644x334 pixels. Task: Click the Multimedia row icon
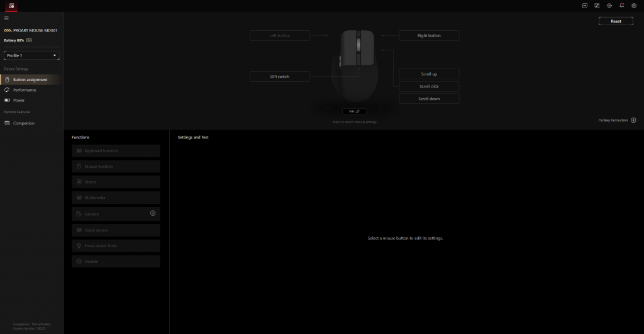pyautogui.click(x=79, y=198)
